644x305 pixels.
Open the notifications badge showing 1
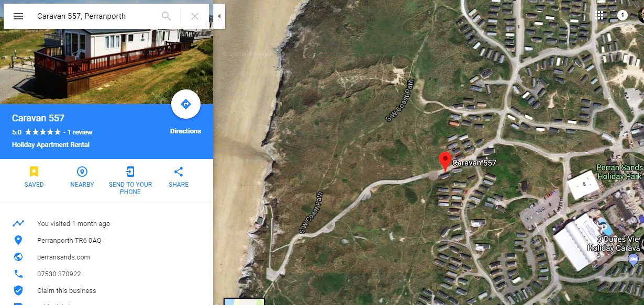623,15
